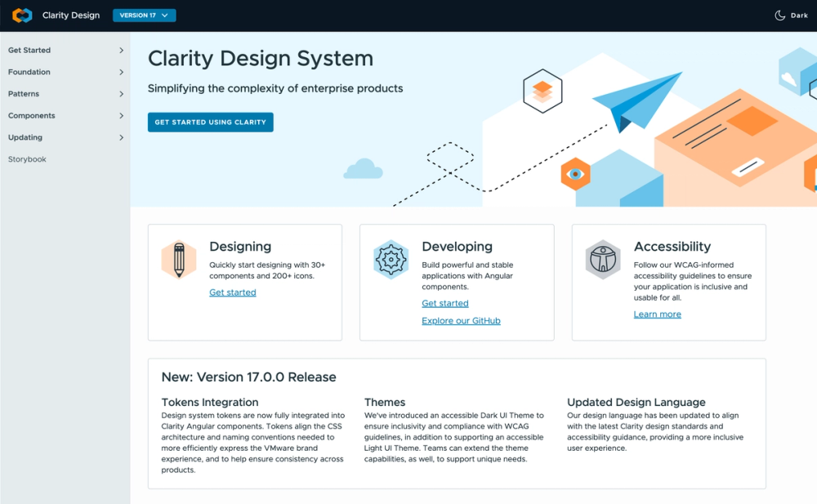Open the Version 17 dropdown
The height and width of the screenshot is (504, 817).
pos(145,16)
